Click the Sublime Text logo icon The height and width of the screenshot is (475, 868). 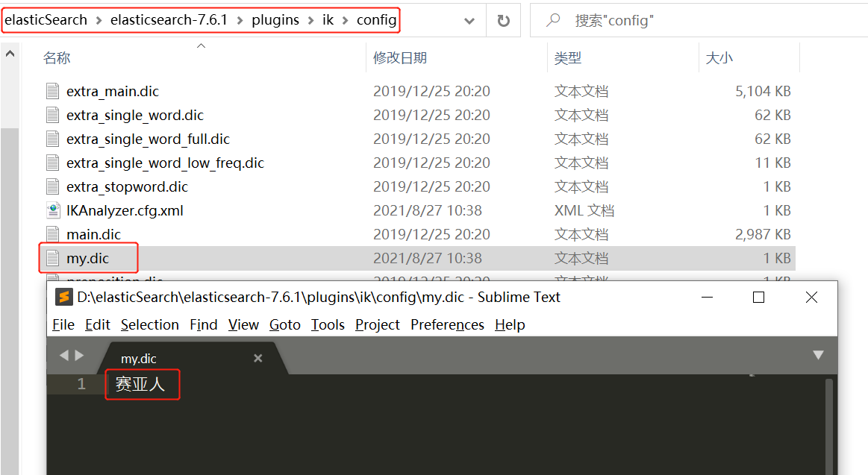[63, 298]
